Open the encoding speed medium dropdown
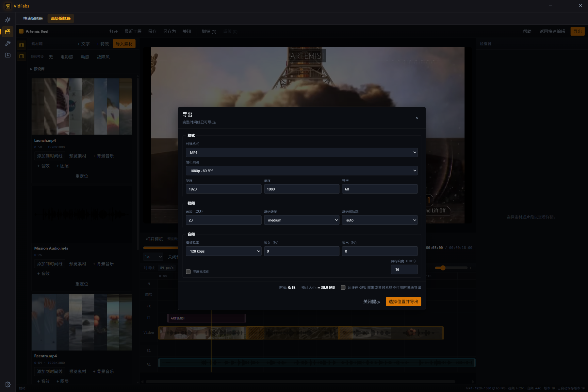The height and width of the screenshot is (392, 588). [x=302, y=220]
